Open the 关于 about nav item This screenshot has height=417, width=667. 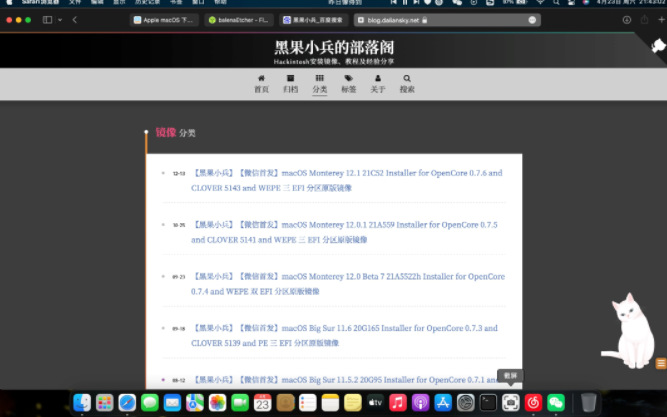(x=378, y=84)
